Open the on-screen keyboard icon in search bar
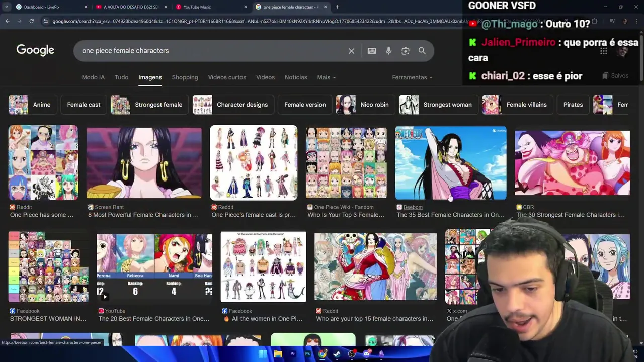The image size is (644, 362). 372,51
